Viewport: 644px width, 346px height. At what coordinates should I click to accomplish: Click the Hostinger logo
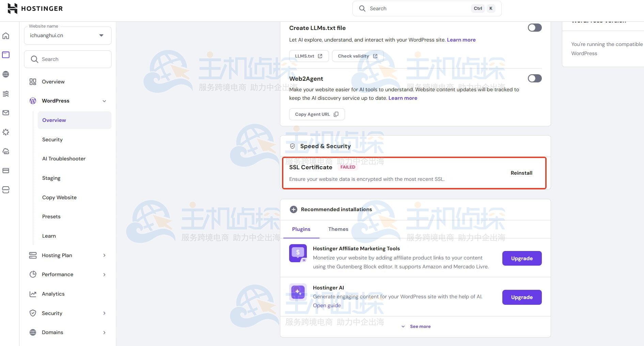[x=35, y=9]
